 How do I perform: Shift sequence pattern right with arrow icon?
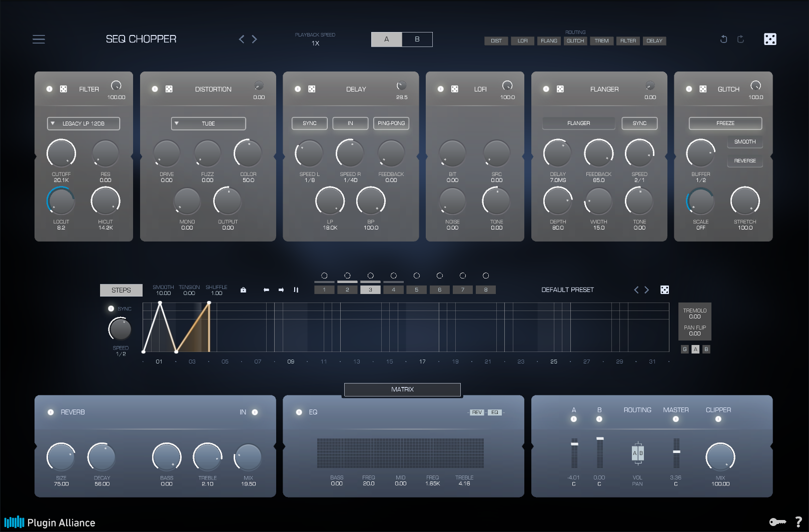coord(281,290)
